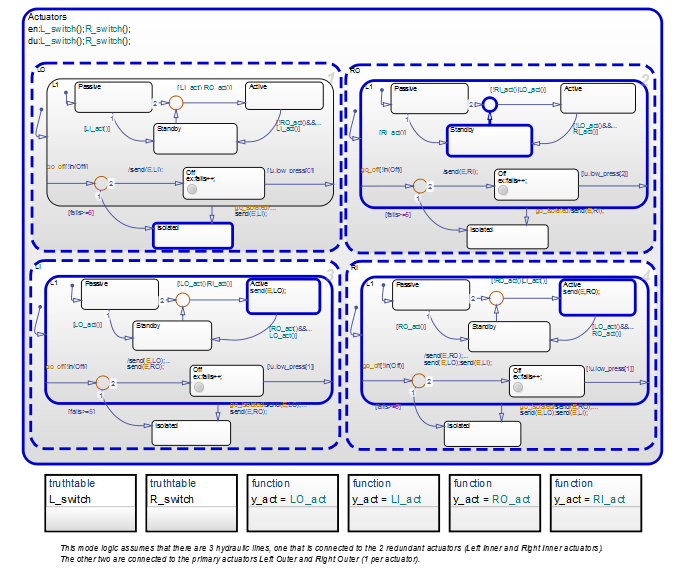The width and height of the screenshot is (682, 580).
Task: Select the Off state in LO
Action: coord(224,183)
